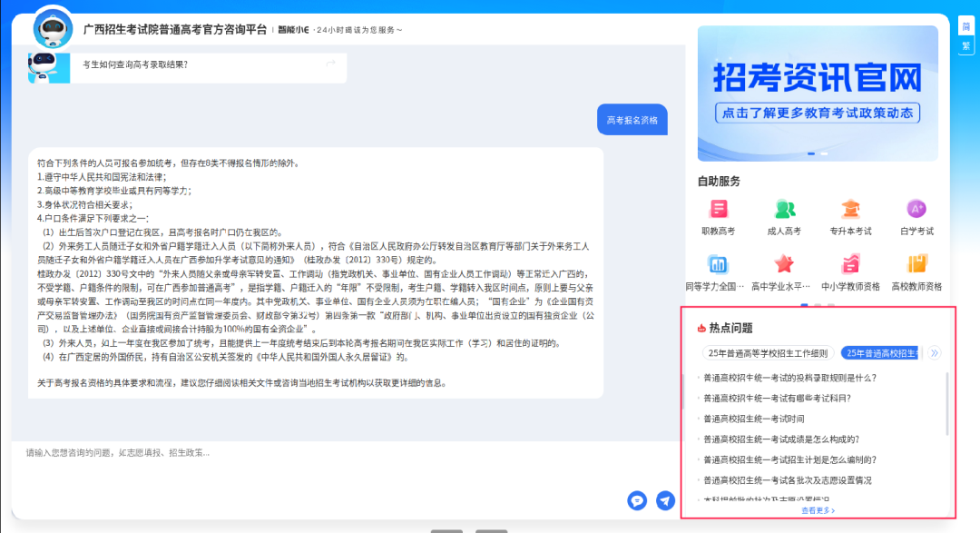
Task: Click the paper-plane send message icon
Action: click(x=665, y=500)
